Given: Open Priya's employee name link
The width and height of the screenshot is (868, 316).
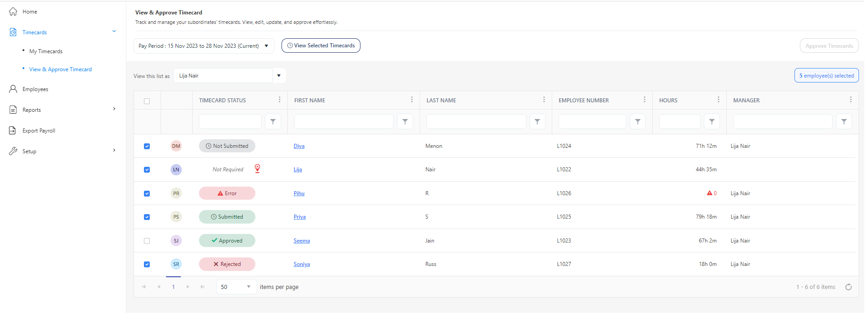Looking at the screenshot, I should (300, 217).
